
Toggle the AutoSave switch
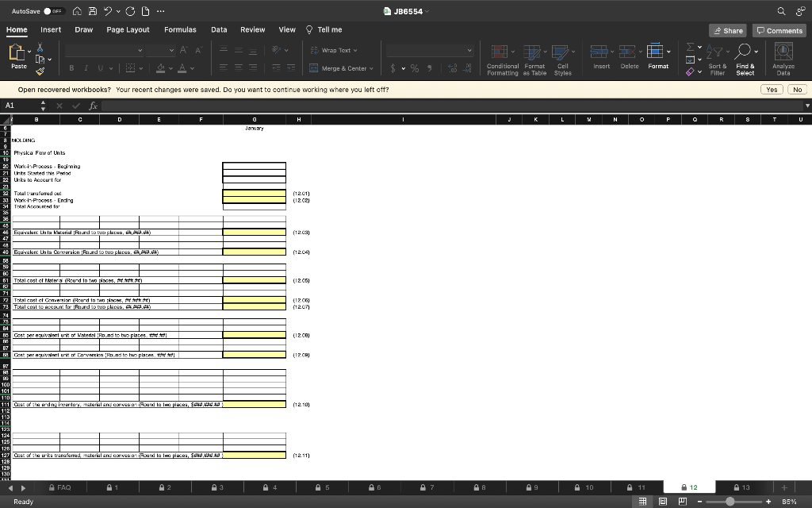(x=53, y=11)
